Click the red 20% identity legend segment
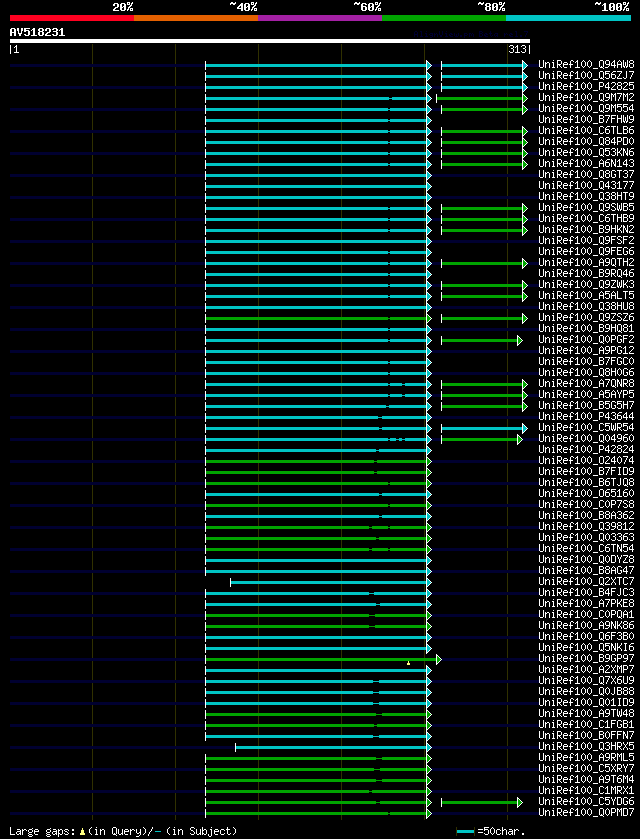This screenshot has width=640, height=839. pos(72,18)
